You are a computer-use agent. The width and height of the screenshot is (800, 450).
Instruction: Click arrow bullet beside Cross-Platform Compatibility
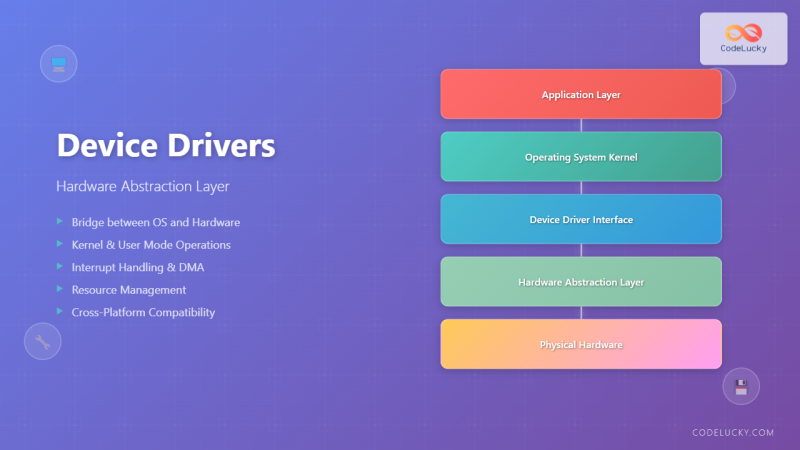pyautogui.click(x=60, y=312)
